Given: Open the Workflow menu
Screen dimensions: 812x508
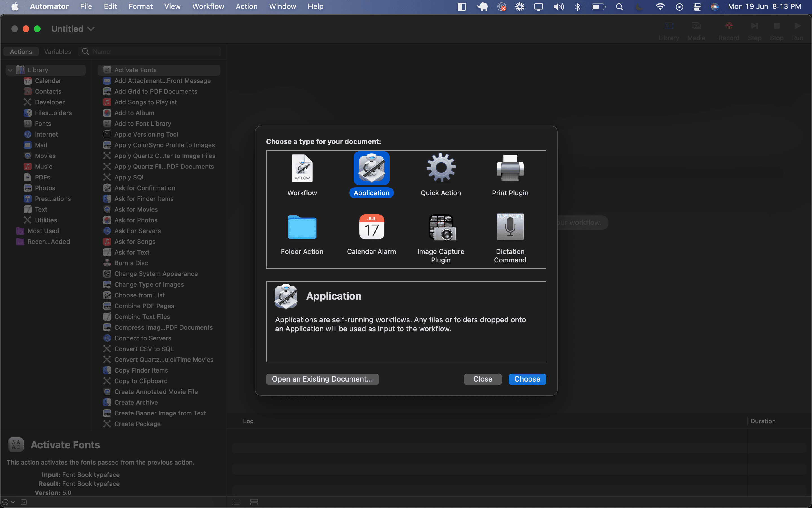Looking at the screenshot, I should 208,7.
